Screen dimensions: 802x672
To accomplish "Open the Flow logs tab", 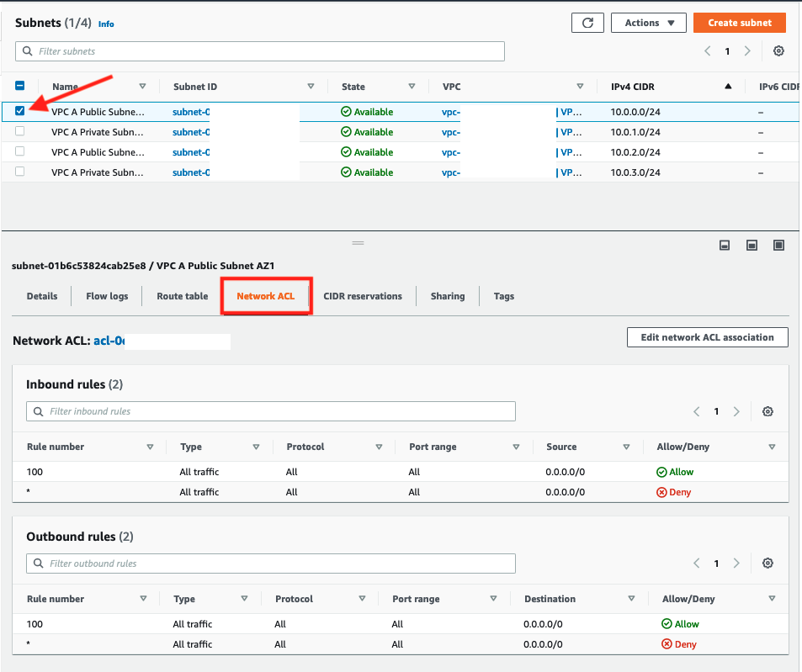I will click(107, 296).
